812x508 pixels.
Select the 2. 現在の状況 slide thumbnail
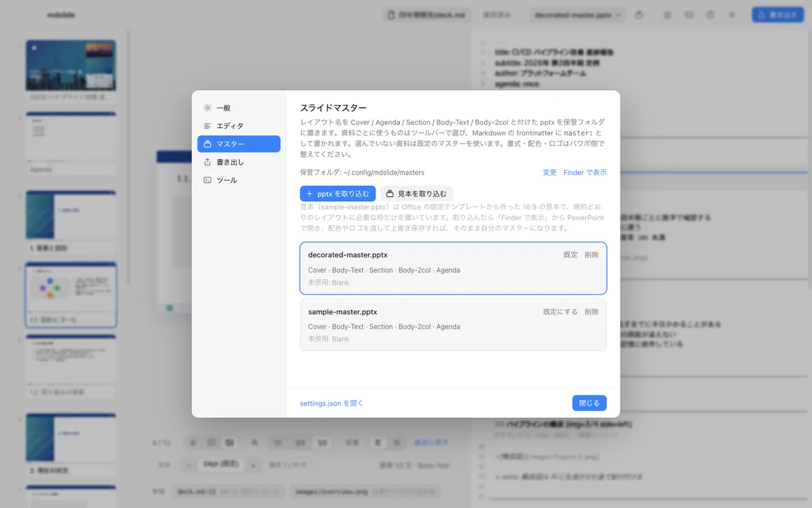click(x=70, y=444)
